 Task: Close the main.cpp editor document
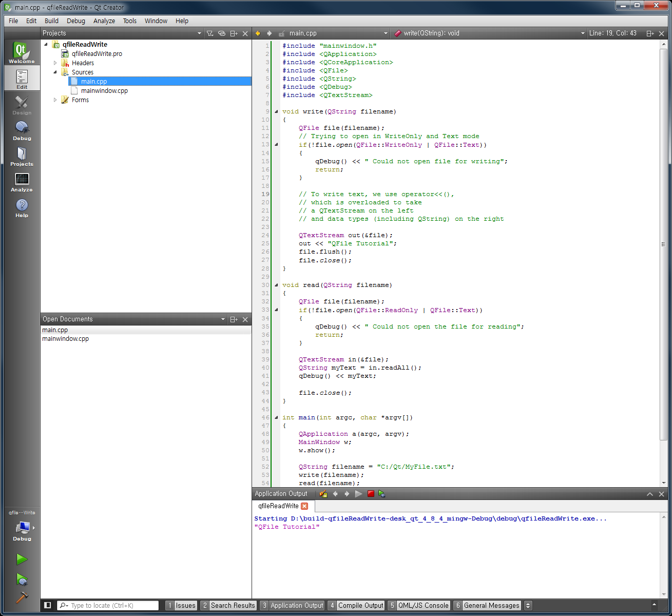click(x=662, y=33)
